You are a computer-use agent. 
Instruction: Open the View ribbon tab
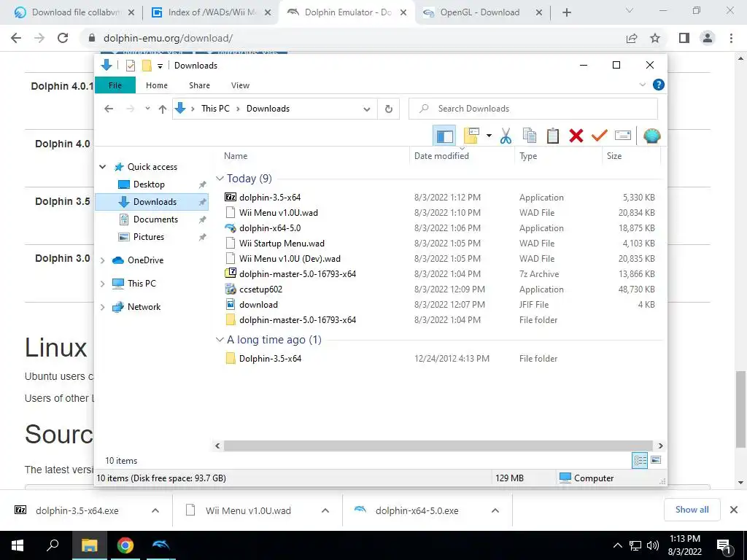click(240, 85)
